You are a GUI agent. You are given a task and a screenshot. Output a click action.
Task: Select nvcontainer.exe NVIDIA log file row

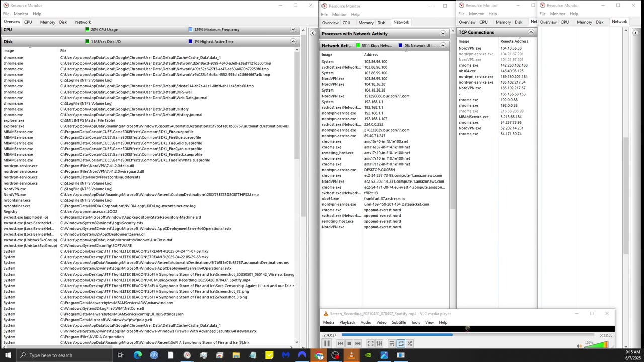[148, 206]
